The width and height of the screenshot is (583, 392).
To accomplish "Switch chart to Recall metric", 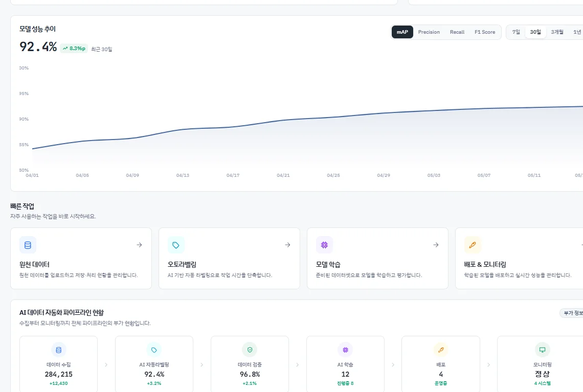I will coord(457,32).
